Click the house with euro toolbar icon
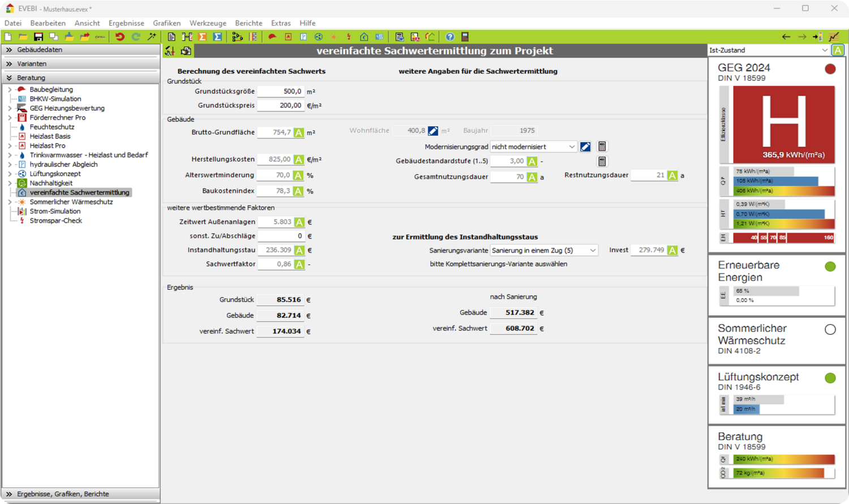Viewport: 849px width, 504px height. pos(364,37)
